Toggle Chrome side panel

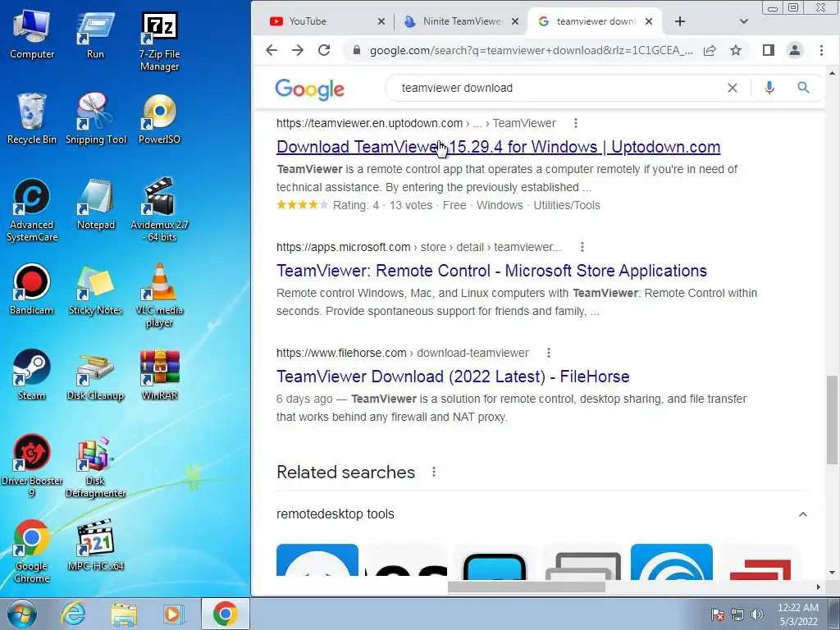tap(768, 50)
